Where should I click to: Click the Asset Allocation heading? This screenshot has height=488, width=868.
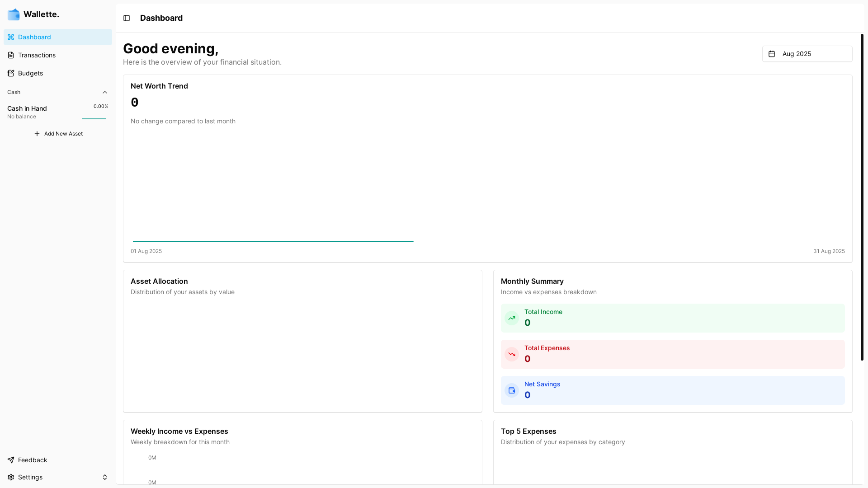point(159,281)
